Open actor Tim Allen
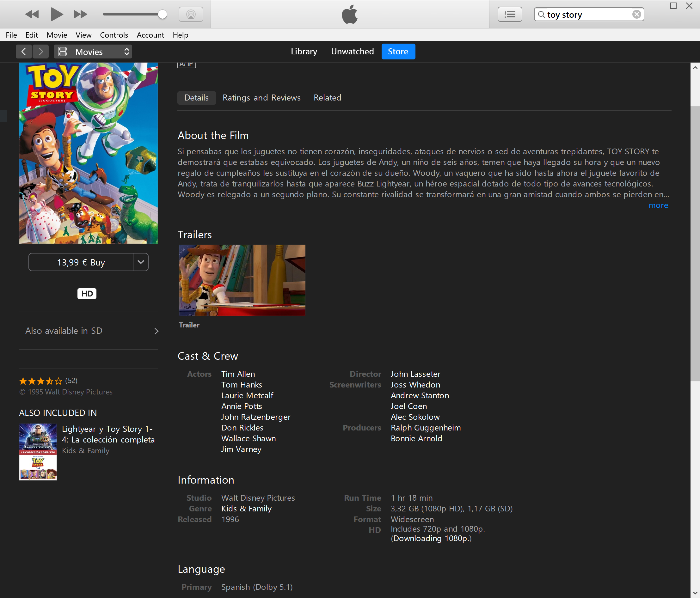 tap(238, 374)
